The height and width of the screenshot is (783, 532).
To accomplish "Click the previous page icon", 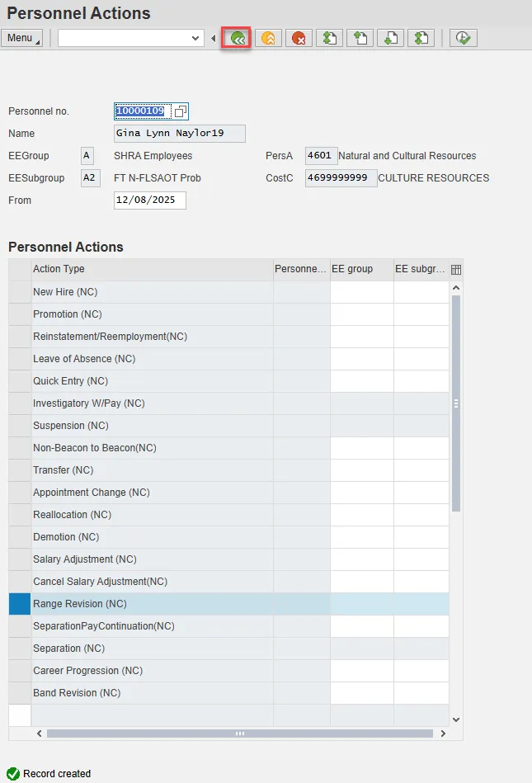I will point(360,38).
